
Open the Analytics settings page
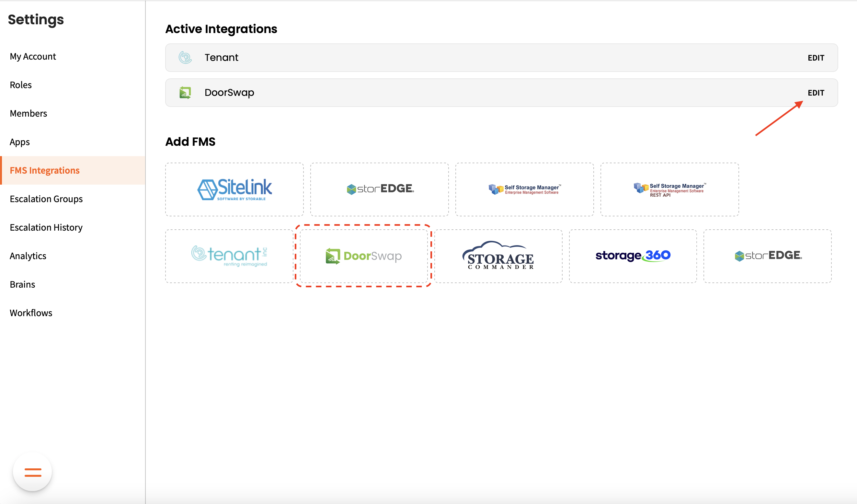[x=28, y=256]
